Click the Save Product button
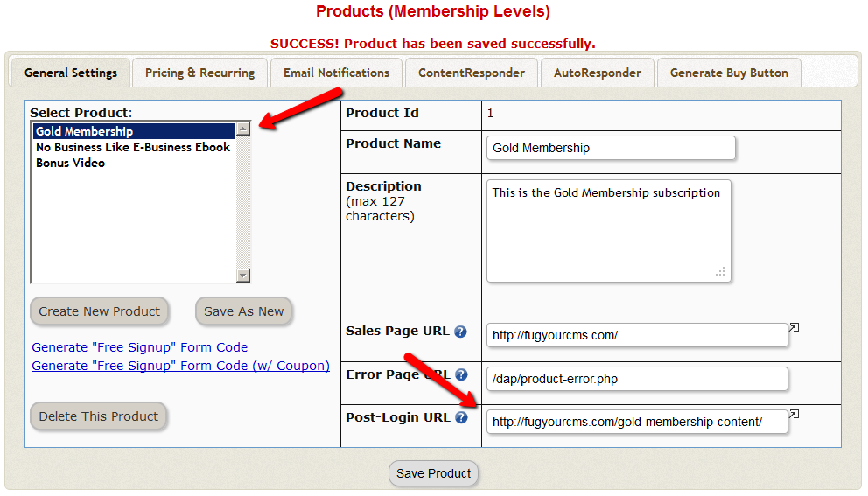868x496 pixels. pos(434,473)
